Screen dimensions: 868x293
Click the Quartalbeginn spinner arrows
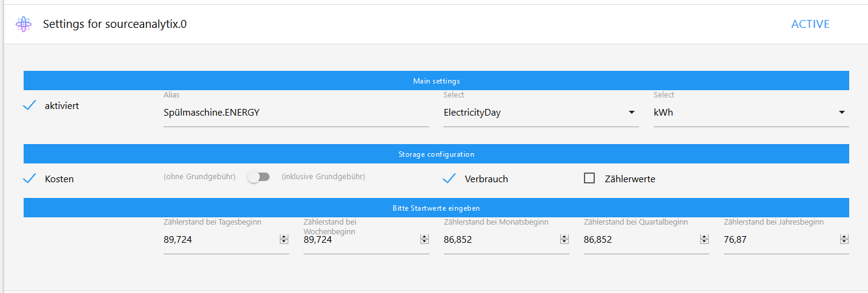coord(704,240)
